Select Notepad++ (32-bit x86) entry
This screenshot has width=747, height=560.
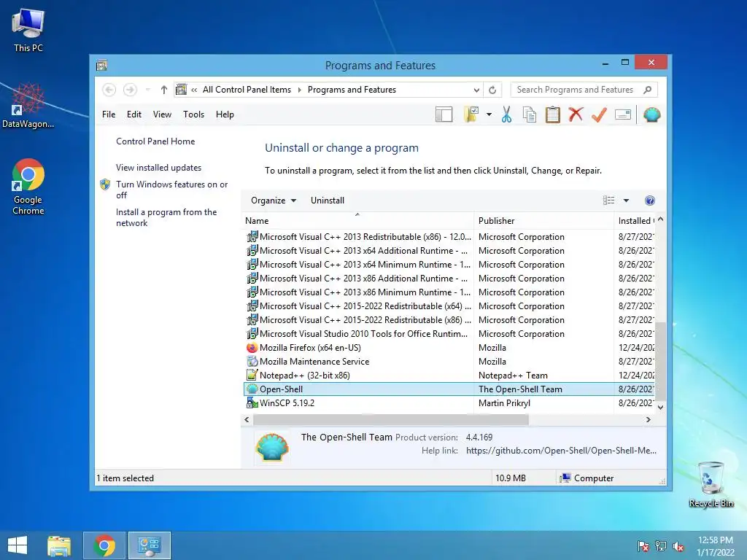pyautogui.click(x=449, y=376)
